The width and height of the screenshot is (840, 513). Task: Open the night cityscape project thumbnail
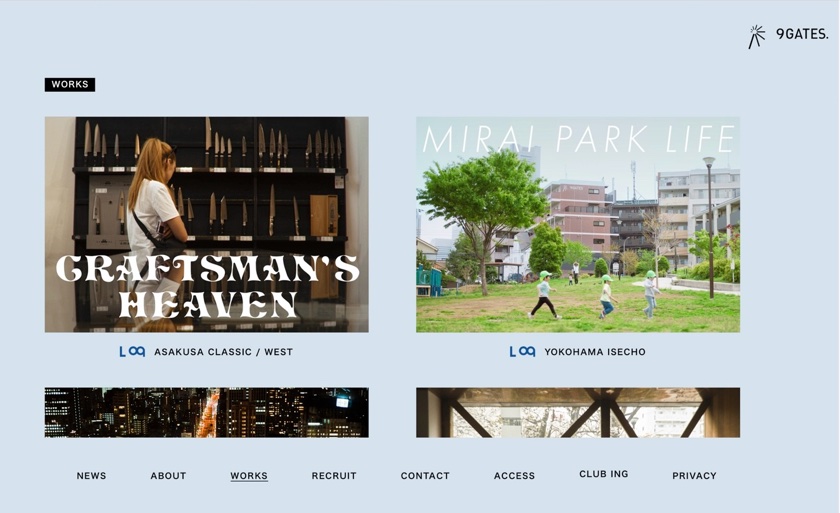[x=206, y=412]
